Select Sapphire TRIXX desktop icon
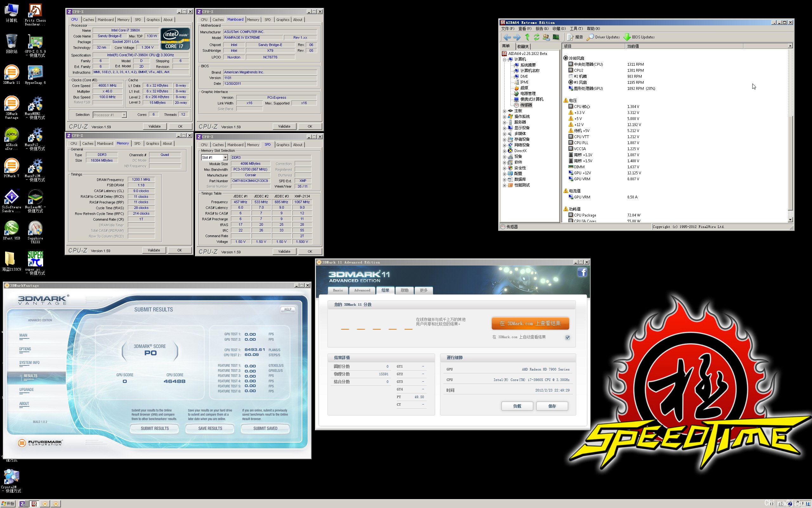 coord(35,232)
